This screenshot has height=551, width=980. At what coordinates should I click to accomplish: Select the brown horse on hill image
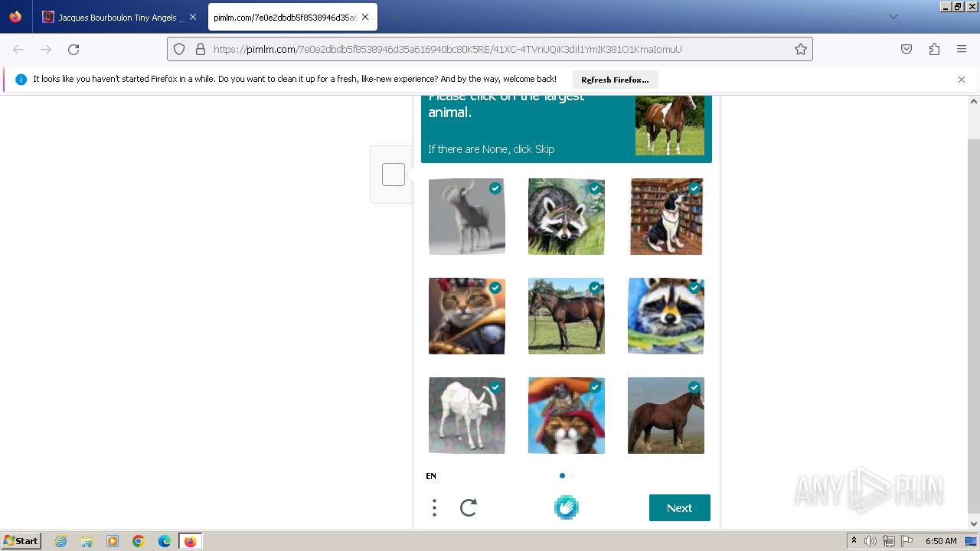point(666,416)
